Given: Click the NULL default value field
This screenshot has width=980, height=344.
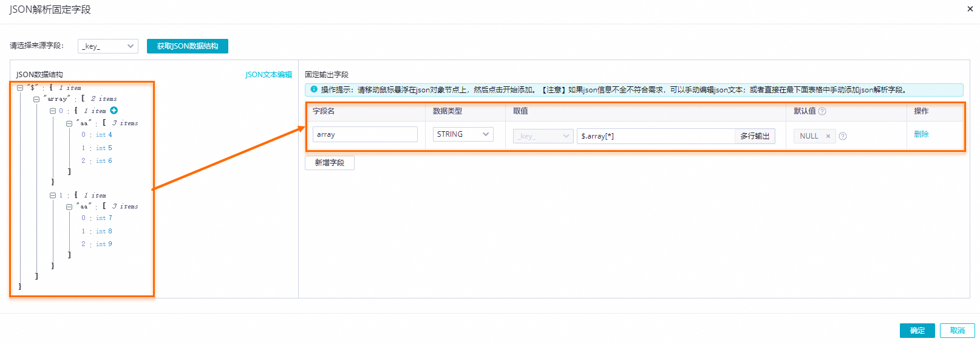Looking at the screenshot, I should [x=815, y=136].
